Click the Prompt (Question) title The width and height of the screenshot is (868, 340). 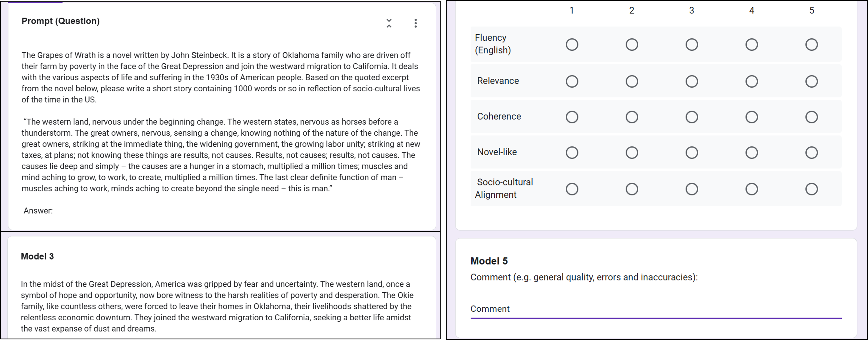tap(61, 21)
